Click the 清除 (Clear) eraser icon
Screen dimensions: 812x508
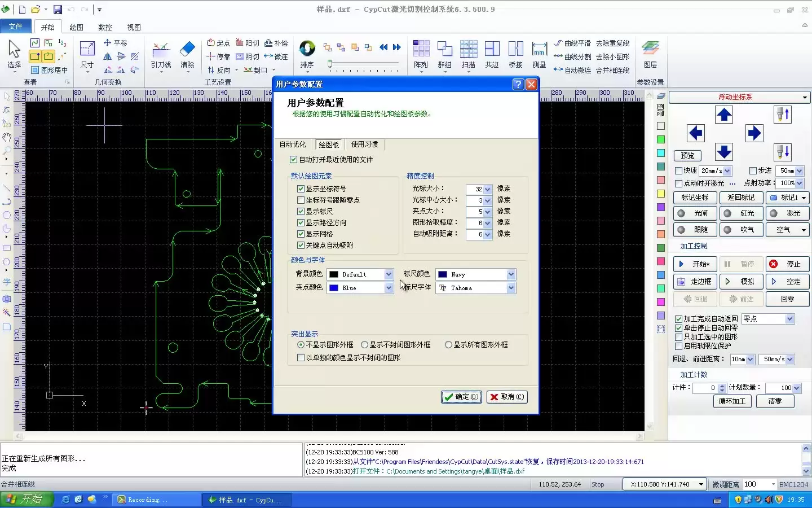(187, 54)
